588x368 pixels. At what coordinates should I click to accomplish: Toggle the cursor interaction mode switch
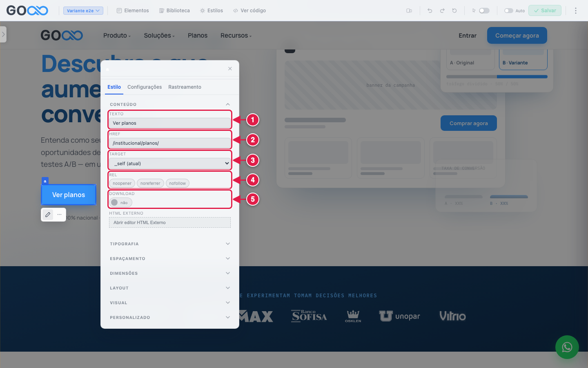point(484,11)
